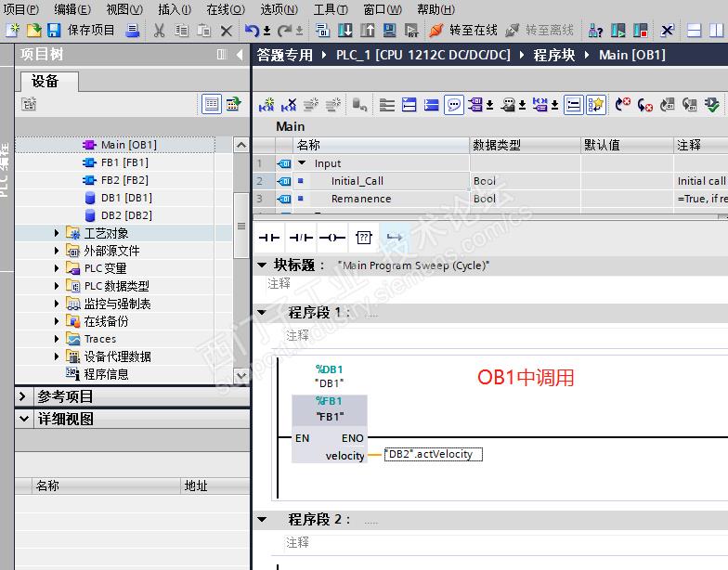The height and width of the screenshot is (570, 728).
Task: Click the go online icon
Action: click(436, 30)
